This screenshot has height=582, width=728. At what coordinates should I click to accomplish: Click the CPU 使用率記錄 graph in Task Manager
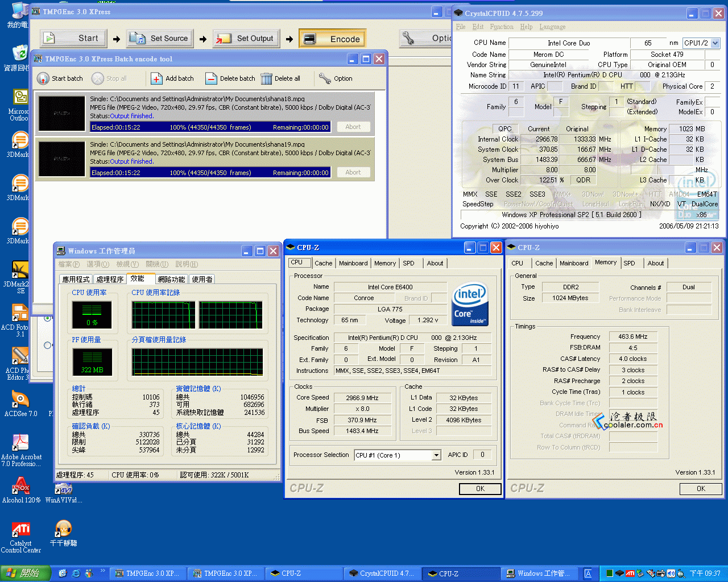click(197, 314)
